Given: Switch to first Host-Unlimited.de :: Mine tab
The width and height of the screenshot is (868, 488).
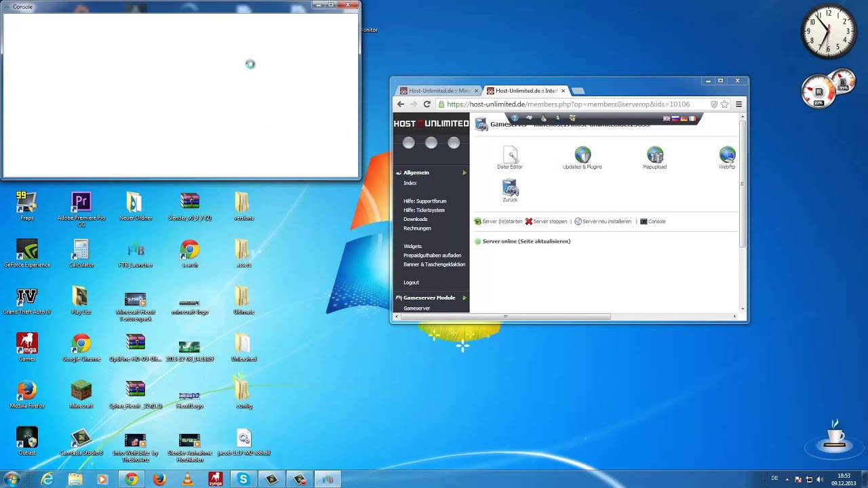Looking at the screenshot, I should pos(439,91).
